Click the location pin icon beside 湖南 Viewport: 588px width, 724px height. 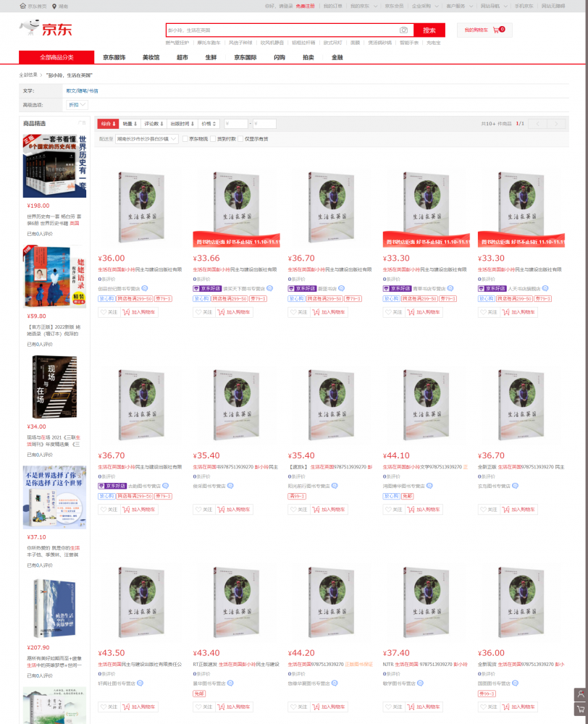pyautogui.click(x=54, y=7)
